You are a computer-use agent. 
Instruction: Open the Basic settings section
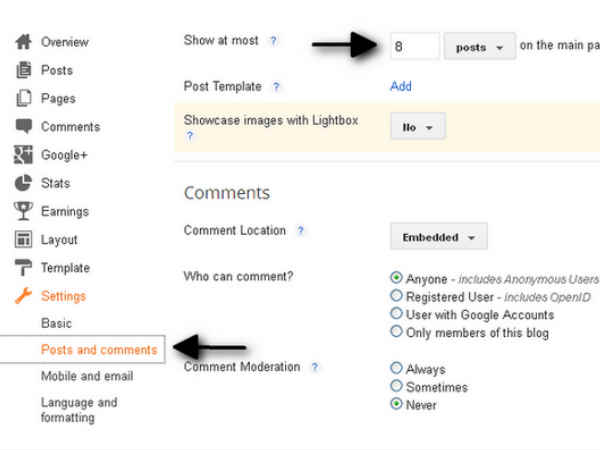pyautogui.click(x=56, y=323)
